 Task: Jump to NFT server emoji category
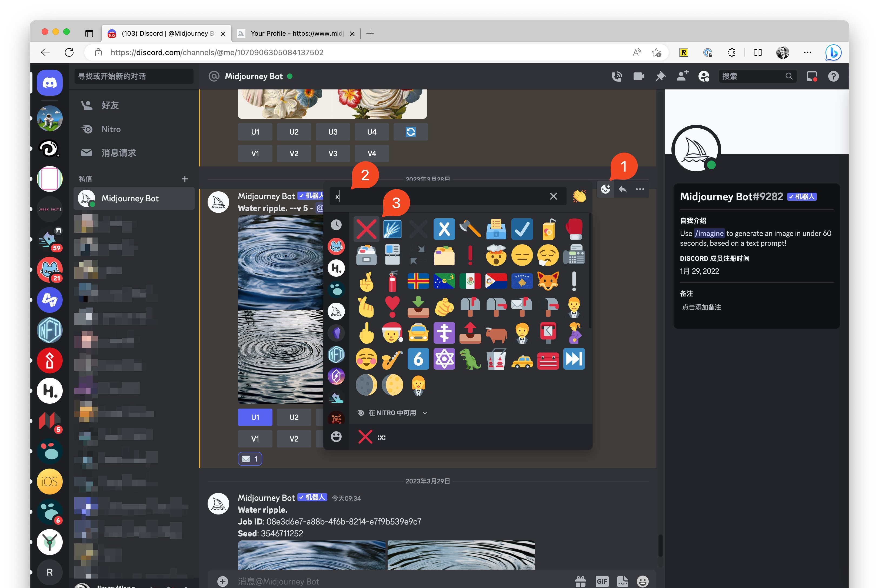336,354
